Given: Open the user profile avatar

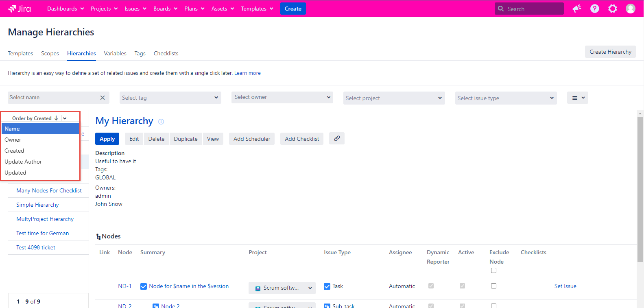Looking at the screenshot, I should tap(630, 9).
